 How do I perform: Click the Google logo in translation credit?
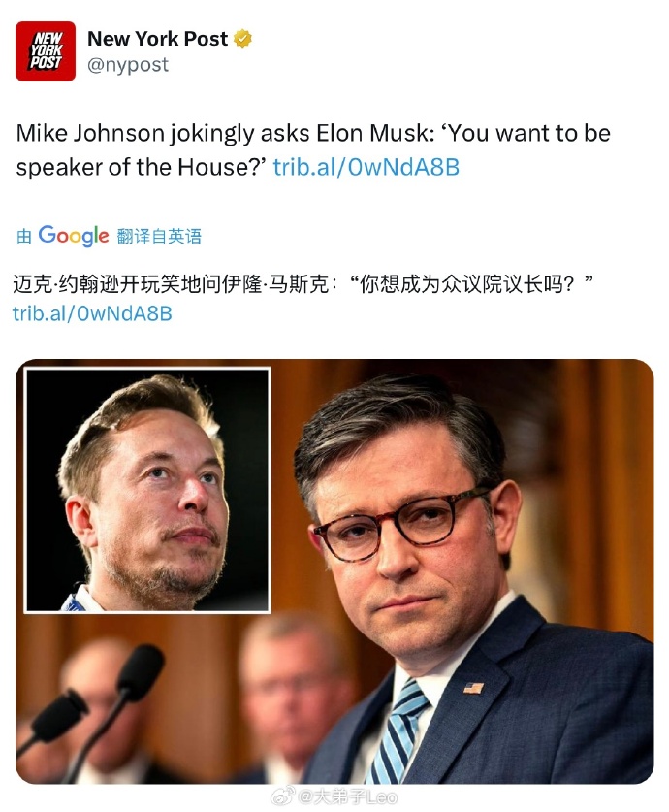(x=74, y=236)
